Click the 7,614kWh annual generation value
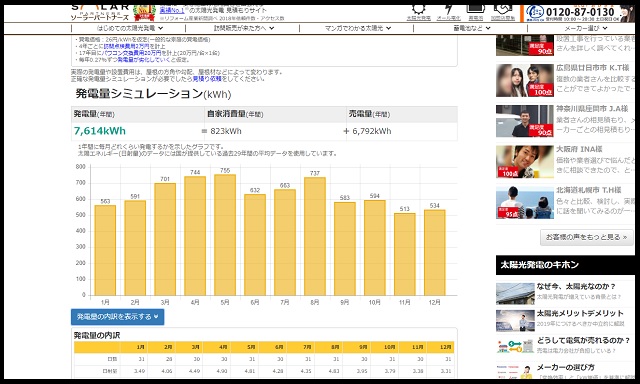 pos(100,131)
